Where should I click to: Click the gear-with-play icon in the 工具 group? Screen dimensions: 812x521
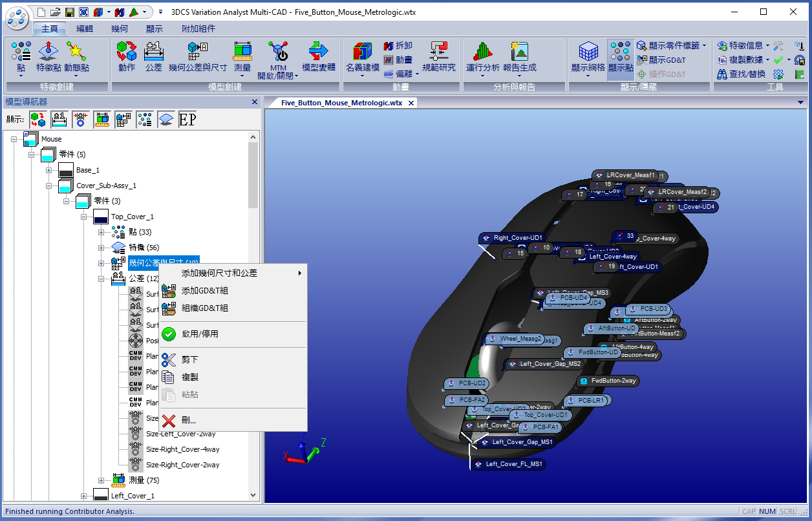(x=778, y=74)
